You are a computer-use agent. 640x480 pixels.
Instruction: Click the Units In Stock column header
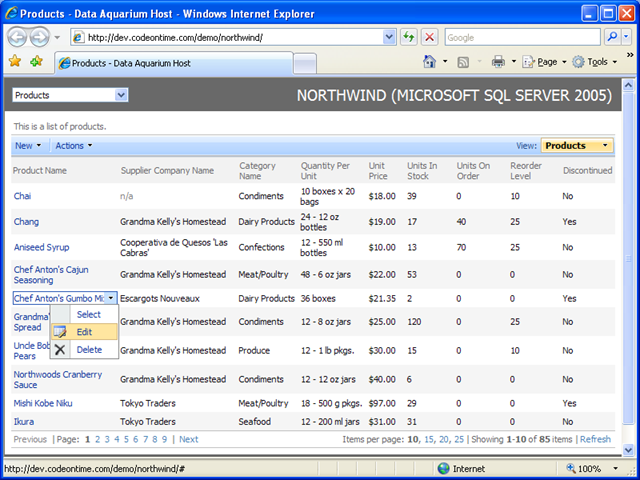422,171
